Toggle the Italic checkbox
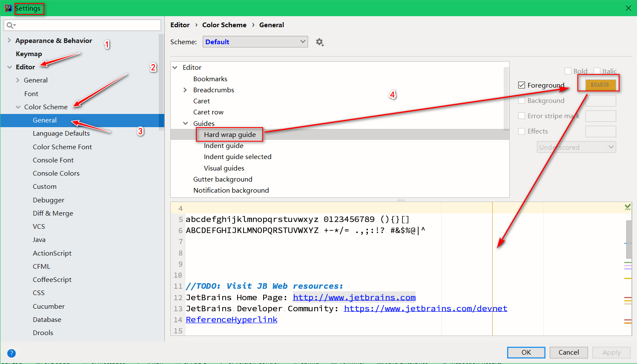Viewport: 637px width, 364px height. pyautogui.click(x=597, y=71)
